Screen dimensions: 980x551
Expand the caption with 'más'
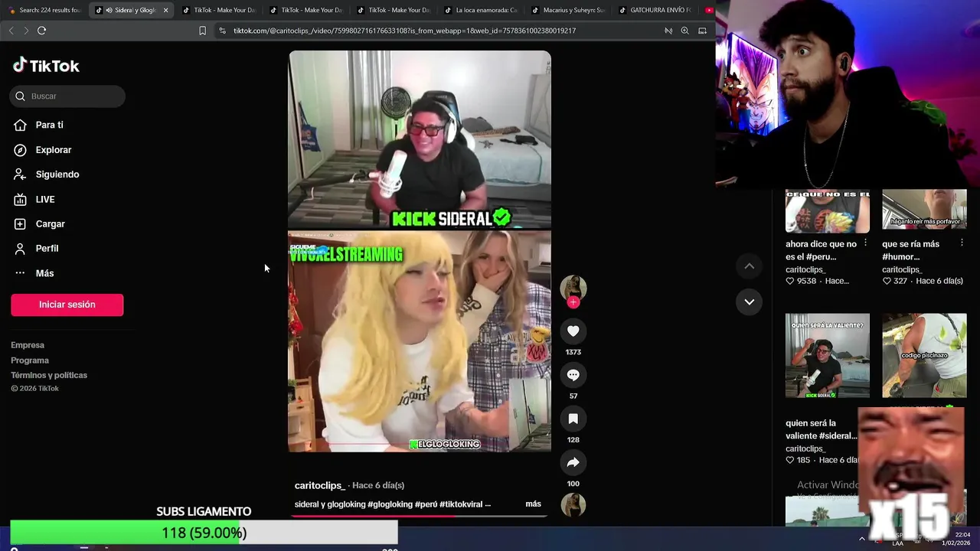[534, 504]
